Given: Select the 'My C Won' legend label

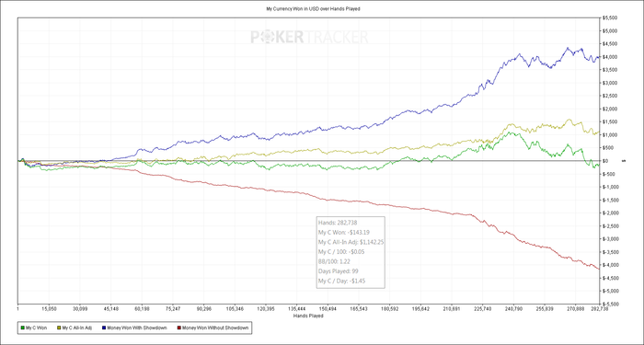Looking at the screenshot, I should pos(36,328).
